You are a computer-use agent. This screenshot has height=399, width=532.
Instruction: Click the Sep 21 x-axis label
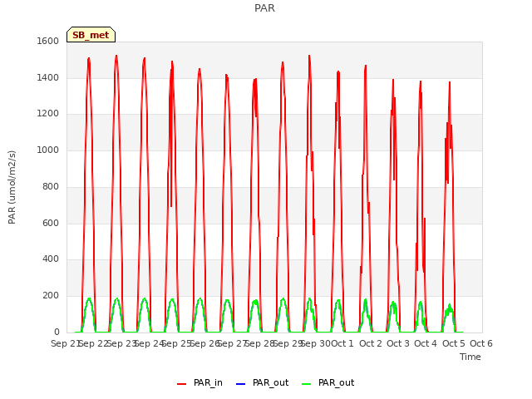pos(66,343)
